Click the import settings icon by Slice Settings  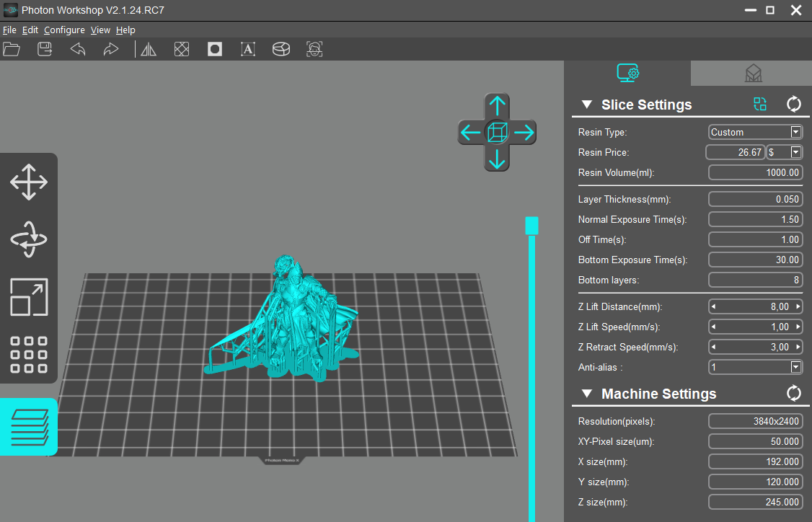(x=759, y=104)
